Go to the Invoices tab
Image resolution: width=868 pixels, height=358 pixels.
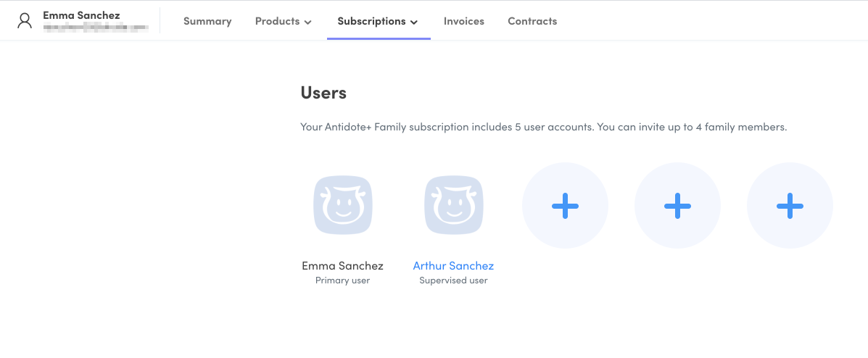[464, 21]
